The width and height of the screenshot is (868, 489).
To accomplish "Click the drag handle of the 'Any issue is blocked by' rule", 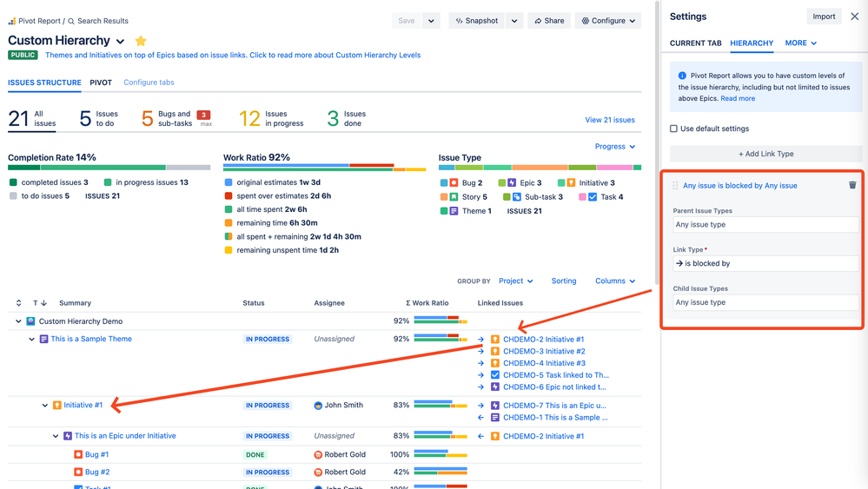I will point(675,185).
